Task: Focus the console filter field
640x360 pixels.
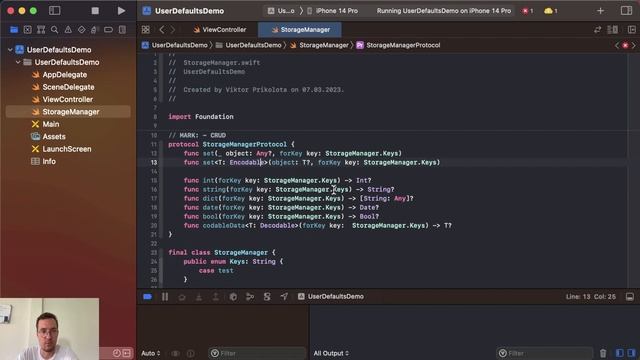Action: coord(544,353)
